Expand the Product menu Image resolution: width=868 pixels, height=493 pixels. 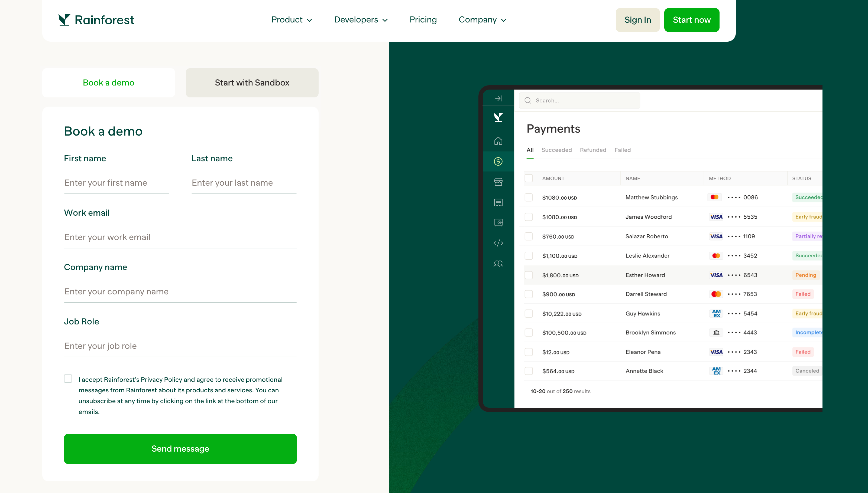pos(292,20)
